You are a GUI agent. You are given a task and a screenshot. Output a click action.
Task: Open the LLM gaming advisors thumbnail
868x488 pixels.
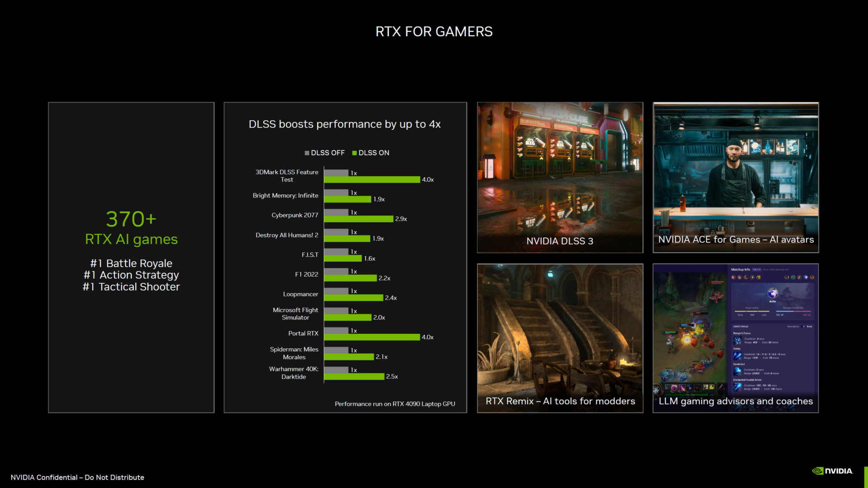[736, 338]
